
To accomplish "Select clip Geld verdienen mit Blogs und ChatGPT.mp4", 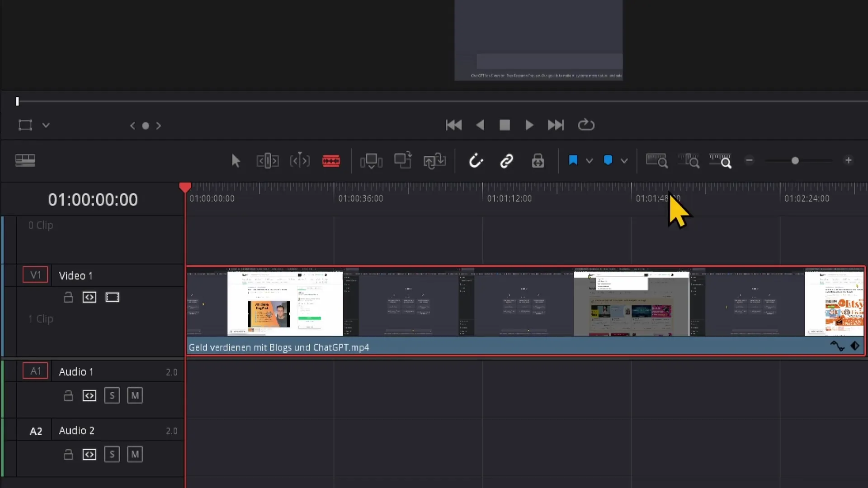I will click(525, 311).
